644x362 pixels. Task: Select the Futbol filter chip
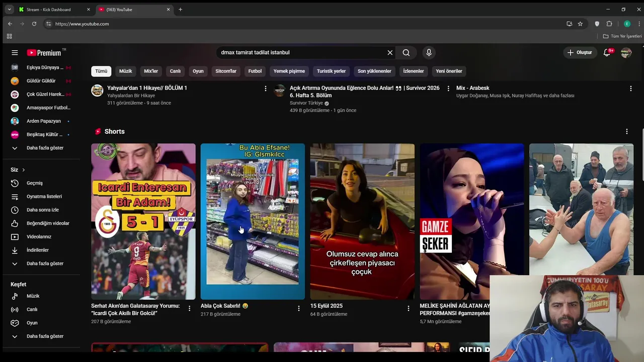pos(255,71)
